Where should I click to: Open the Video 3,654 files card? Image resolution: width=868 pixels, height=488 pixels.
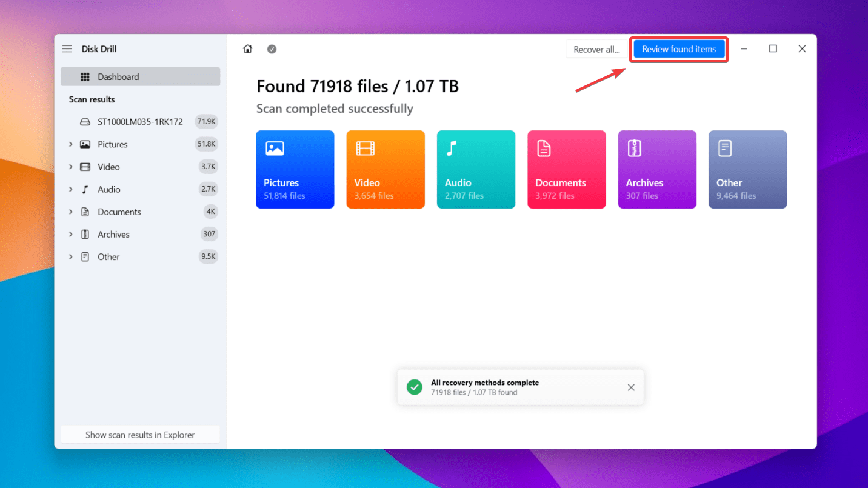pos(386,169)
